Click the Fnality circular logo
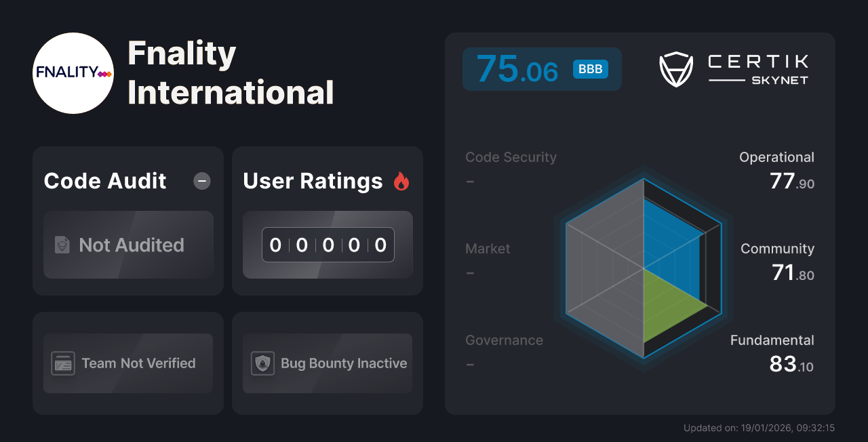 (73, 73)
